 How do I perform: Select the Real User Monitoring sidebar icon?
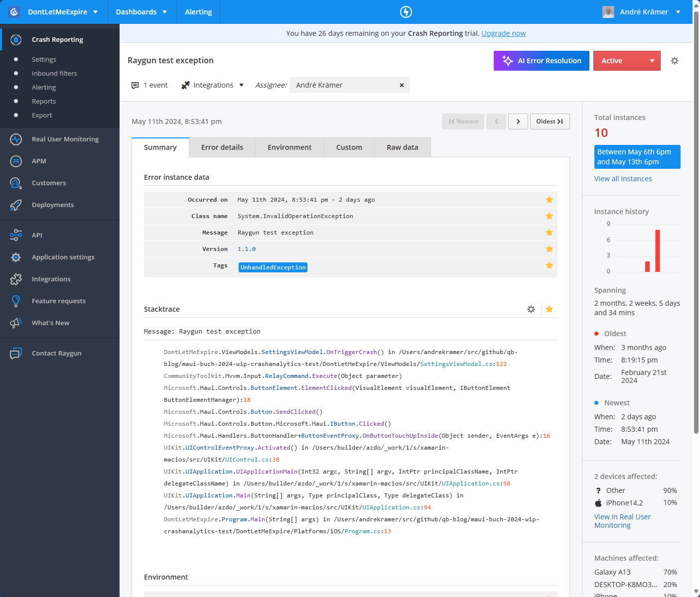click(x=16, y=139)
